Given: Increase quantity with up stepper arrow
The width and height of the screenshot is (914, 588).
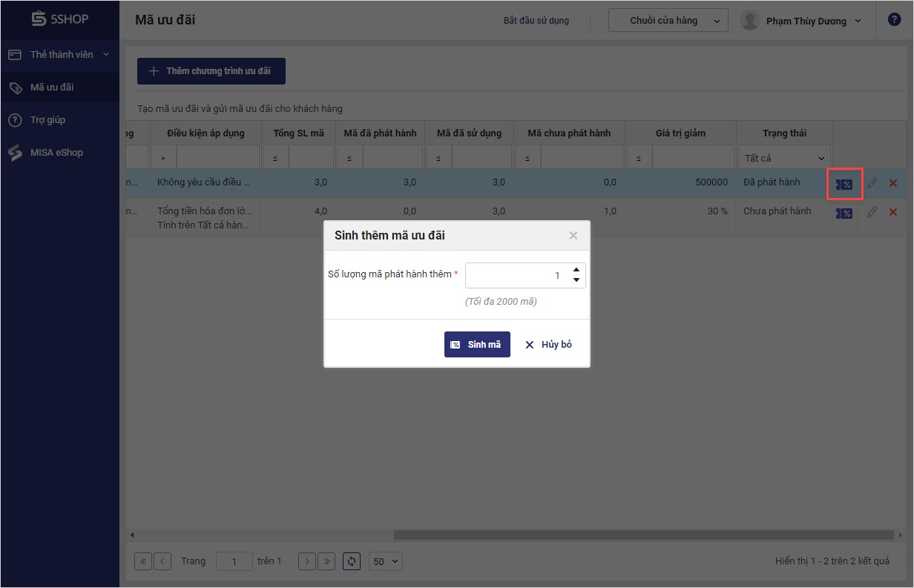Looking at the screenshot, I should point(576,270).
